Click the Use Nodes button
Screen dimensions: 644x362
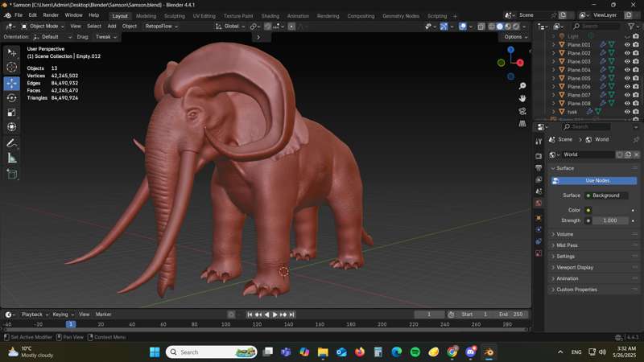[597, 180]
